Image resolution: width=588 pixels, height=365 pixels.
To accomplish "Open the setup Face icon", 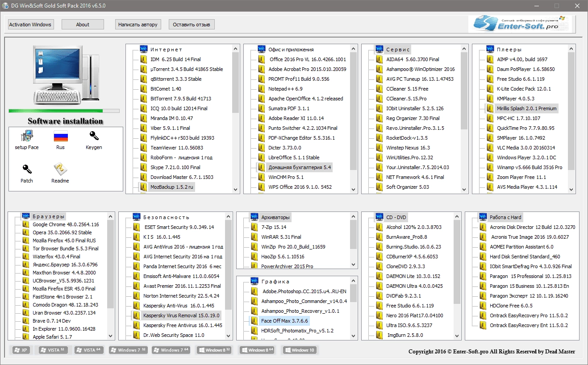I will tap(27, 136).
